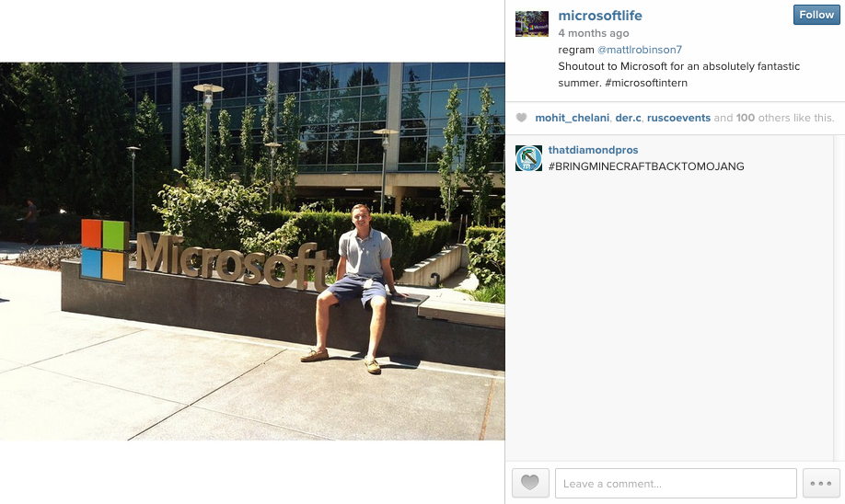Open the microsoftlife username link
This screenshot has height=504, width=845.
[x=600, y=16]
